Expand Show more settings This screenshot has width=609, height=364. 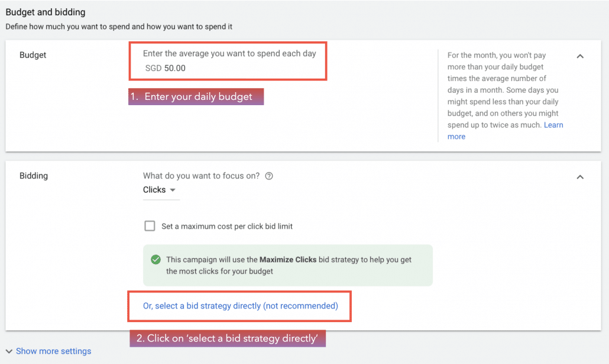(x=48, y=351)
